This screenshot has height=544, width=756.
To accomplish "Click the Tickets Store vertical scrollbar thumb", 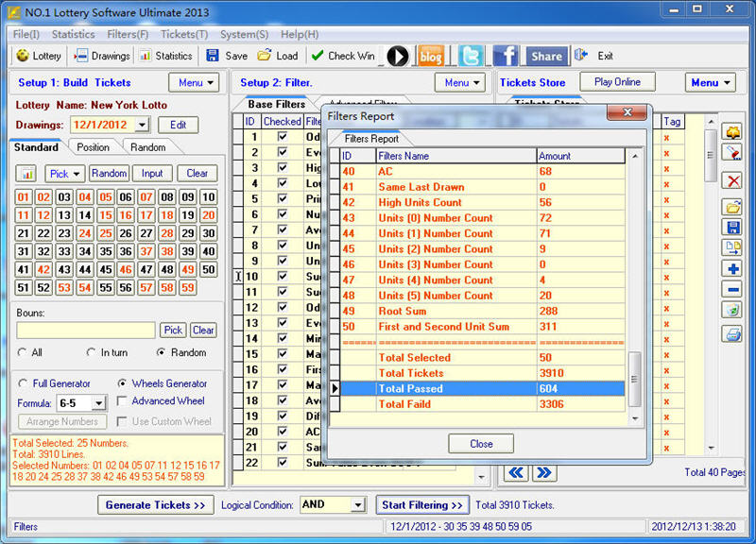I will [x=710, y=155].
